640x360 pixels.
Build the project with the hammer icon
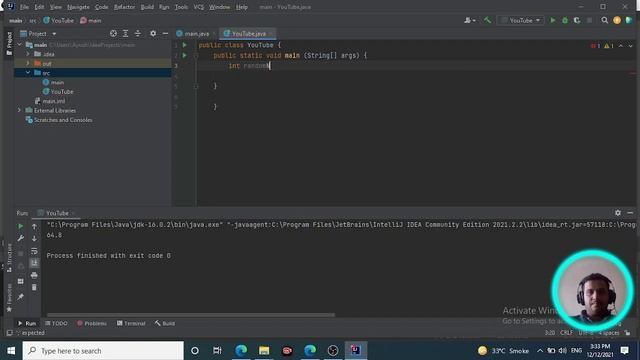[487, 20]
